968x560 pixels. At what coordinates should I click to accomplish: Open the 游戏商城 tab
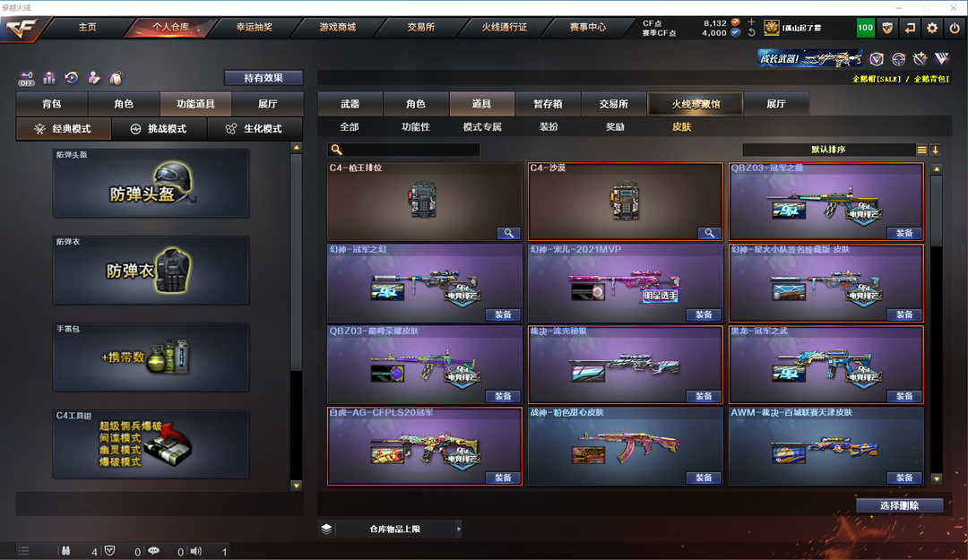click(x=338, y=27)
